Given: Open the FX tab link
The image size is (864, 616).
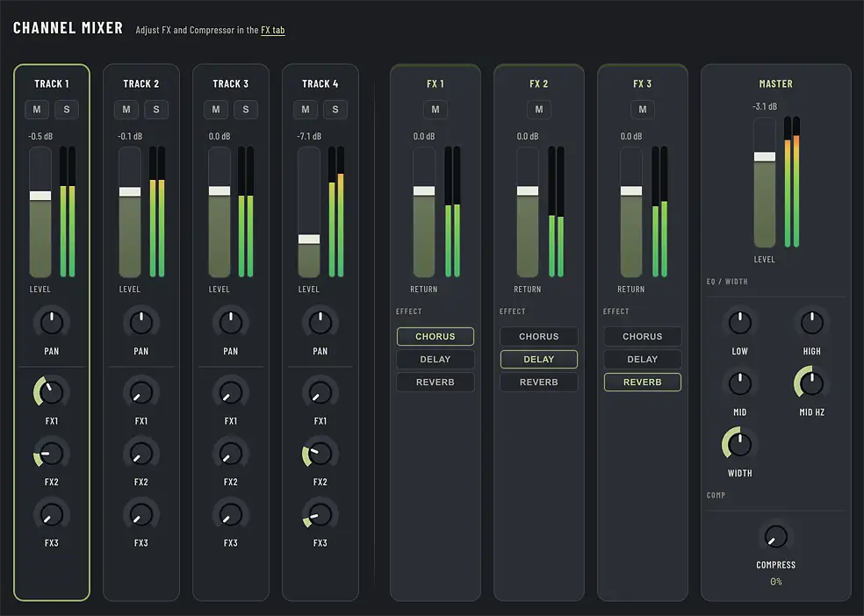Looking at the screenshot, I should click(273, 31).
